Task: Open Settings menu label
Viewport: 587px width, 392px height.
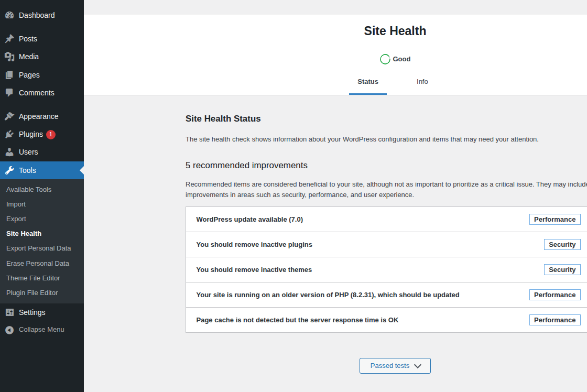Action: pyautogui.click(x=32, y=312)
